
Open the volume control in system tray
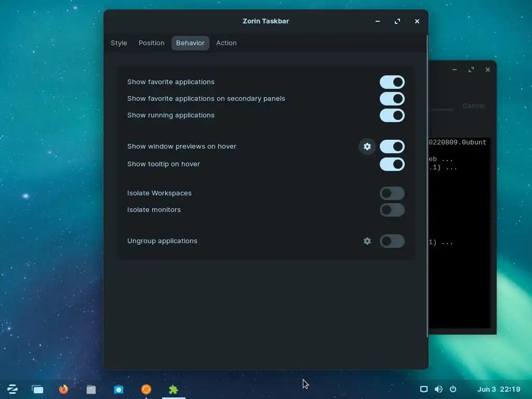point(438,389)
